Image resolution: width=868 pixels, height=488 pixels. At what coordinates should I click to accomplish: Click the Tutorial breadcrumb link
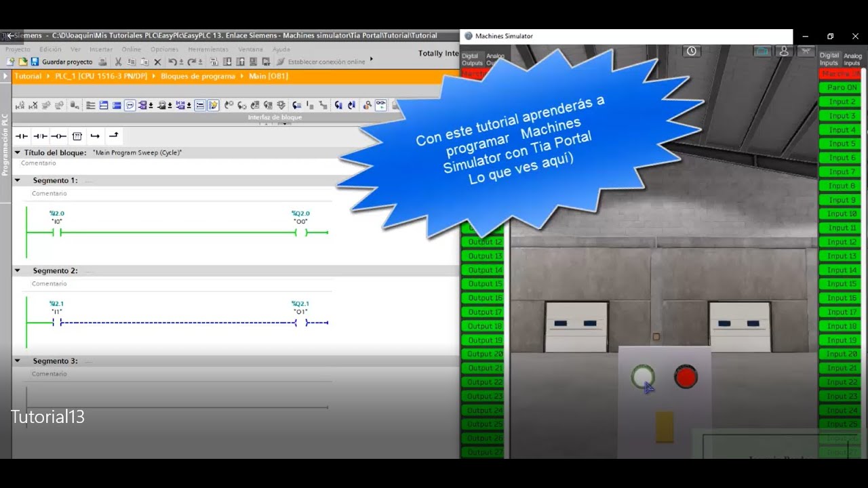pos(28,77)
